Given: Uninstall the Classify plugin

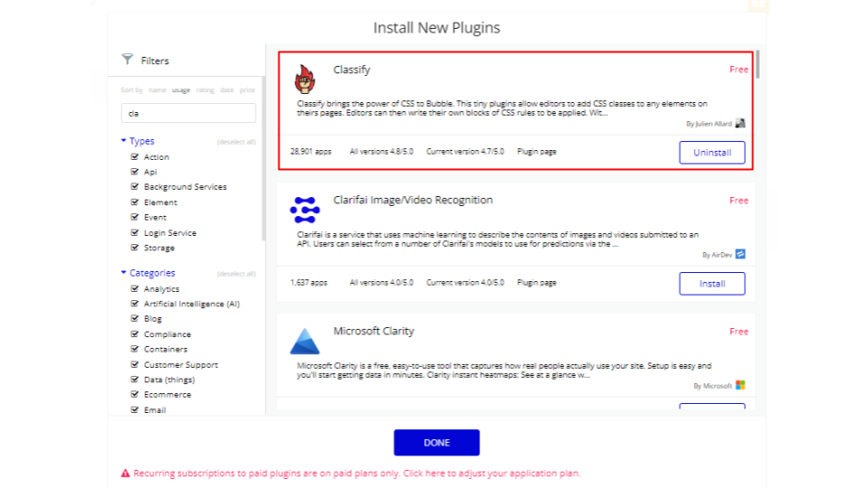Looking at the screenshot, I should (x=712, y=152).
